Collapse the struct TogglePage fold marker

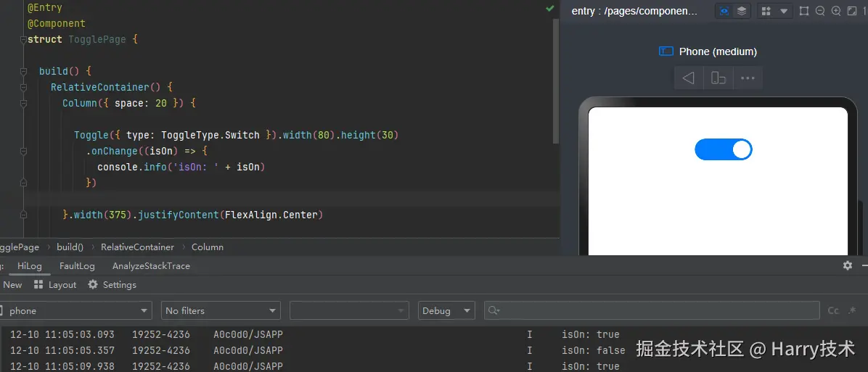click(x=23, y=40)
